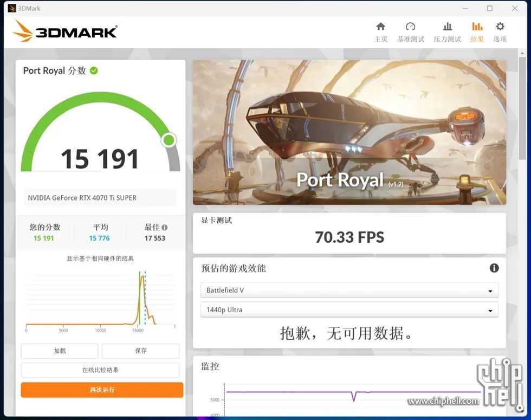The image size is (531, 420).
Task: Click the Port Royal preview image
Action: [349, 132]
